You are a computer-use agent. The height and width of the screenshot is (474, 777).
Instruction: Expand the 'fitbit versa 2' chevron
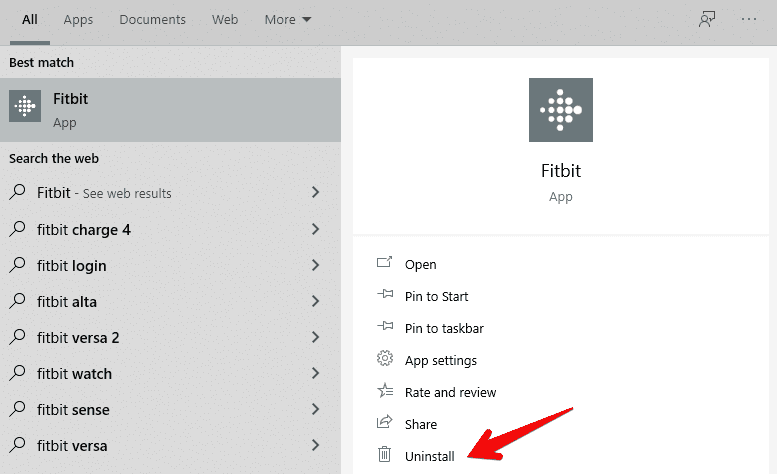click(x=316, y=337)
